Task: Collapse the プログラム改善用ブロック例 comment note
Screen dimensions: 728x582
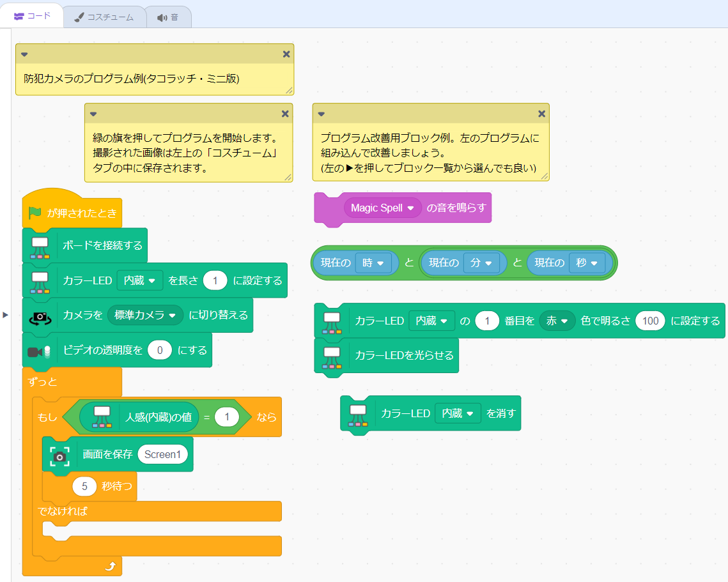Action: 321,114
